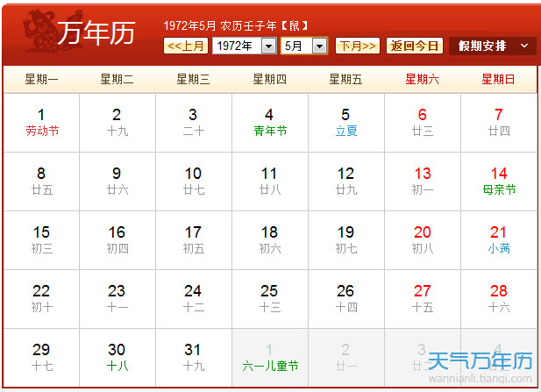Select May 22 初十 cell
This screenshot has width=541, height=392.
pyautogui.click(x=41, y=299)
